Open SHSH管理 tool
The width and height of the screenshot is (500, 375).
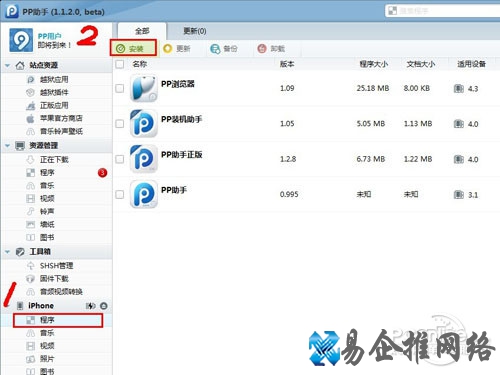coord(56,266)
